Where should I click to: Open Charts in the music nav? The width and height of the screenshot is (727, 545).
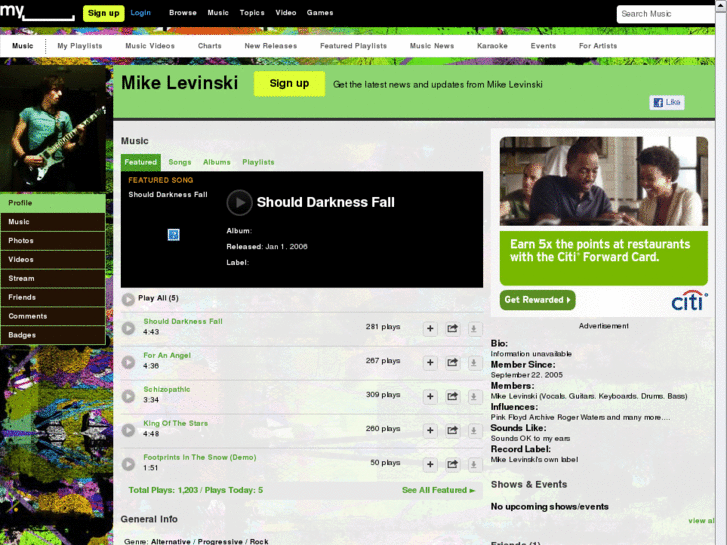pos(210,46)
